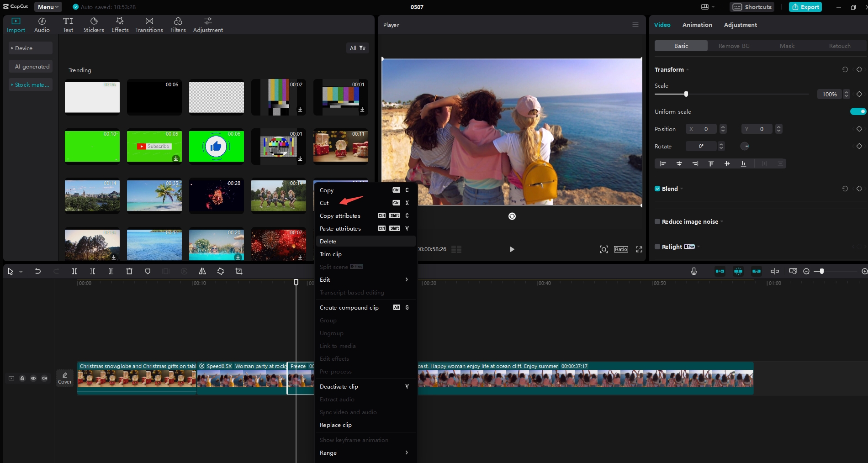
Task: Open the Transitions panel
Action: [x=149, y=25]
